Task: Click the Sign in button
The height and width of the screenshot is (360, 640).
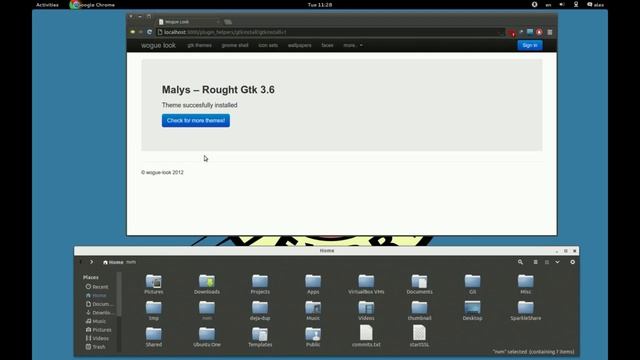Action: 530,45
